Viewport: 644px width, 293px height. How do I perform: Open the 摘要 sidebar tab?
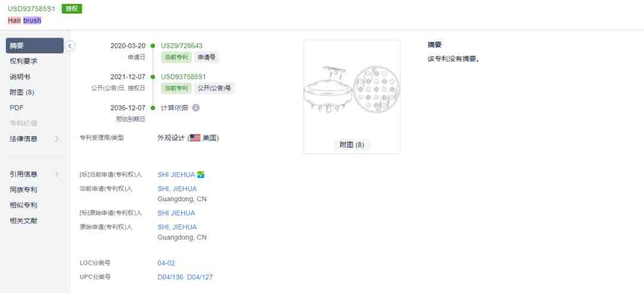coord(35,45)
